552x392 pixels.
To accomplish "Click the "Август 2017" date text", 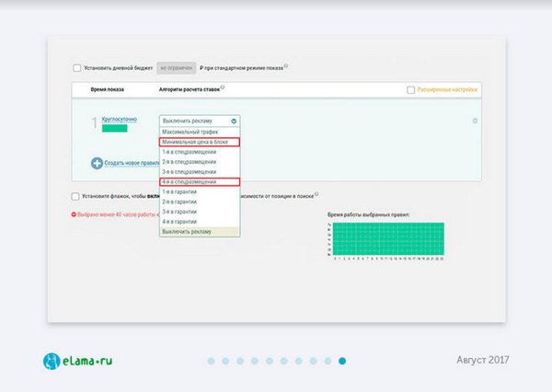I will [x=483, y=360].
